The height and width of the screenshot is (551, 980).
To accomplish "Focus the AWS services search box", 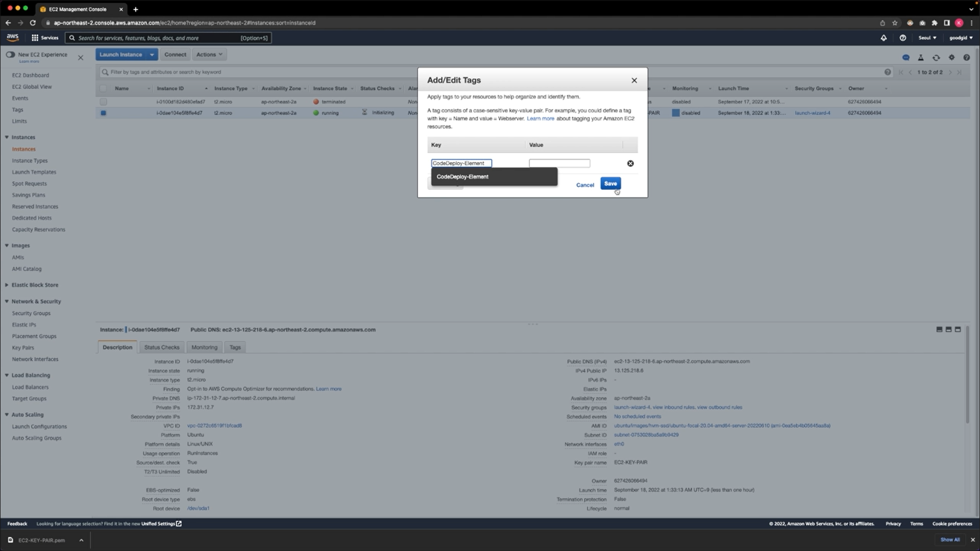I will pos(168,38).
